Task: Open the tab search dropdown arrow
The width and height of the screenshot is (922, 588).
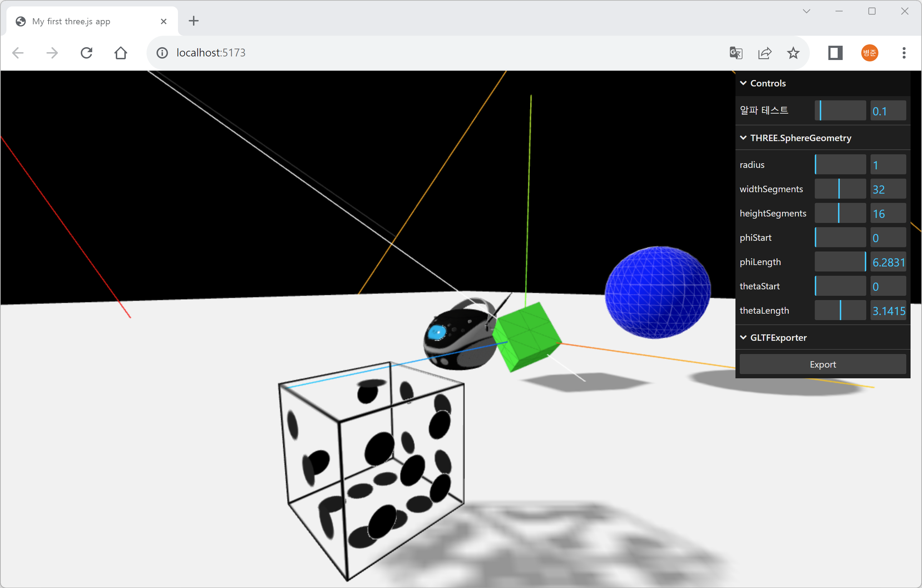Action: pos(806,11)
